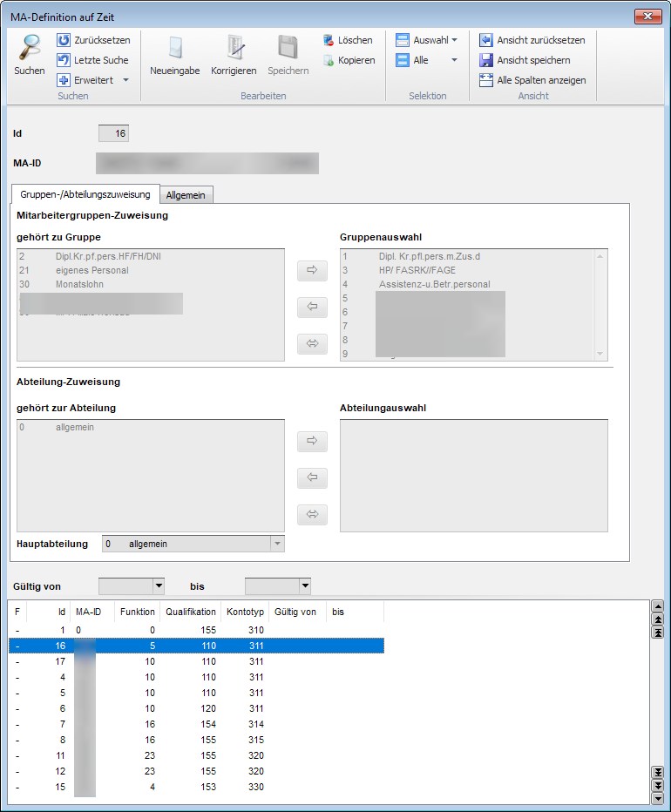Click the Neueingabe new entry icon

[175, 48]
